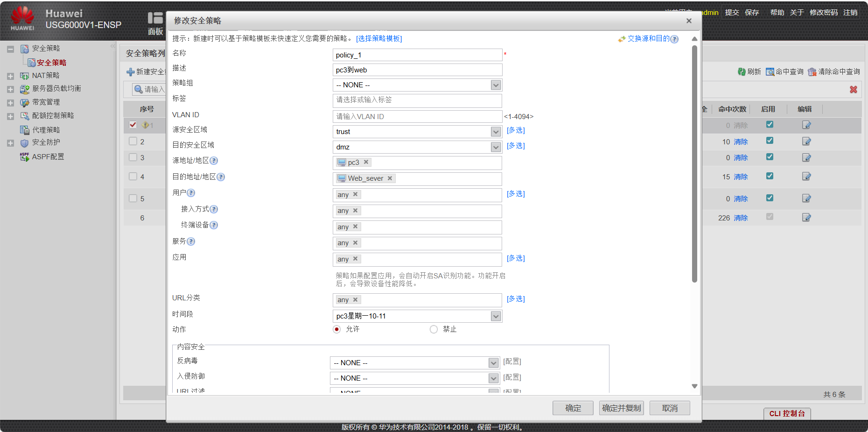The image size is (868, 432).
Task: Expand the NAT策略 tree node
Action: coord(10,76)
